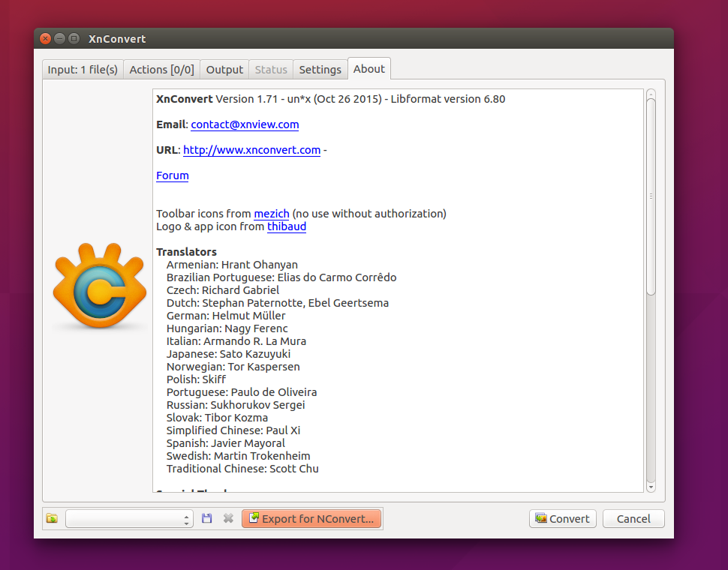Click the XnConvert window title

[x=117, y=39]
